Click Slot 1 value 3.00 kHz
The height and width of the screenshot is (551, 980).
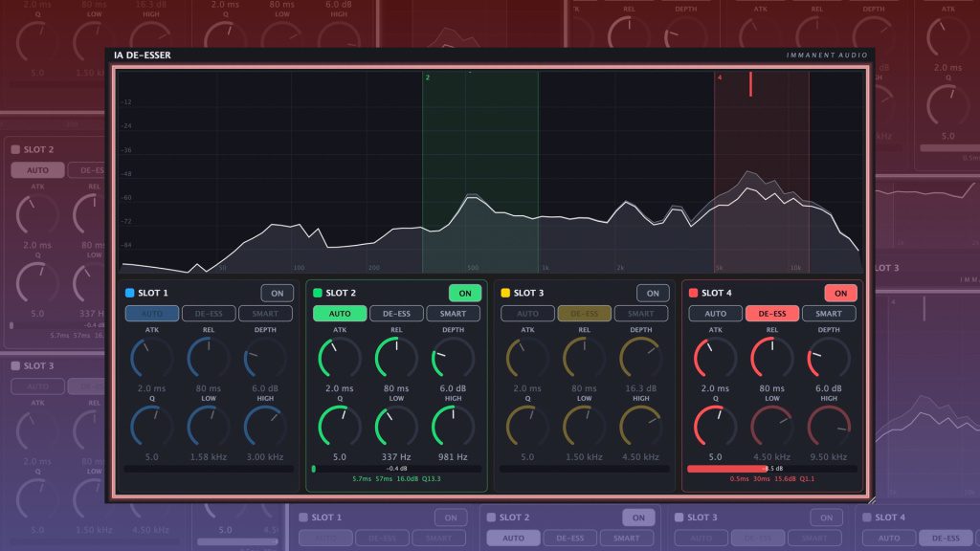coord(265,456)
